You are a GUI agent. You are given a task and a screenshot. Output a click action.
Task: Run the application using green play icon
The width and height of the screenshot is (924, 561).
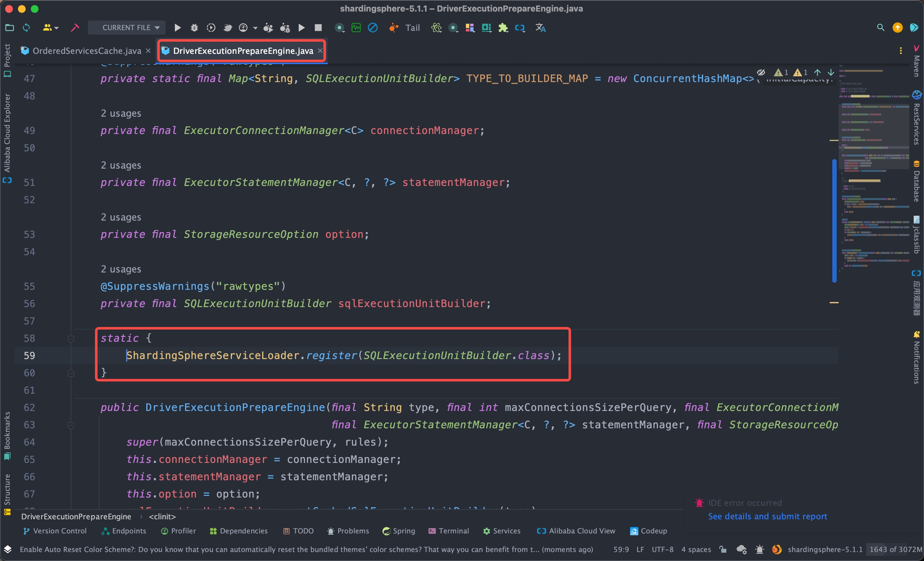click(x=177, y=27)
